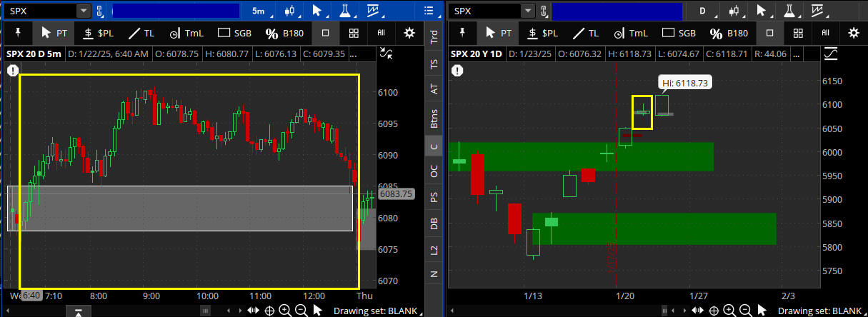Click the exclamation alert icon in right chart
This screenshot has height=317, width=868.
[x=457, y=70]
